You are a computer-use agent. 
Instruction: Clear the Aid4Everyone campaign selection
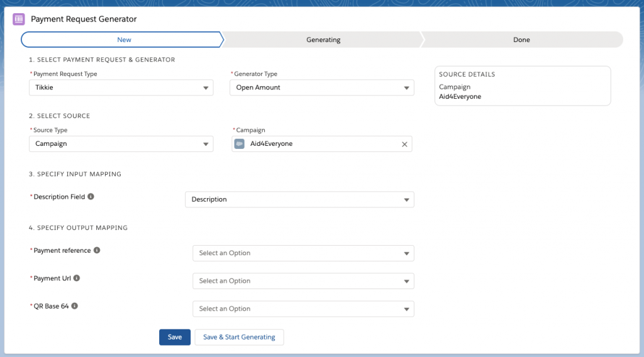pyautogui.click(x=404, y=144)
